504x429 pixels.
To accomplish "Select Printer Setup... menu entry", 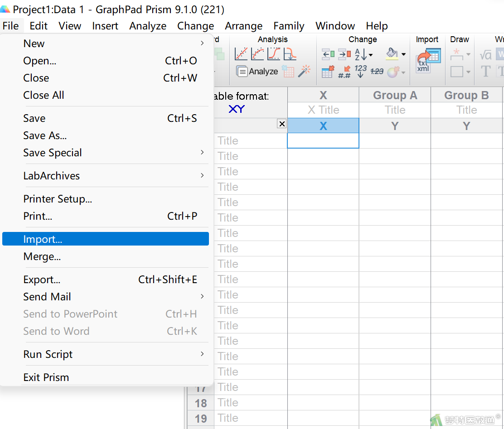I will (x=106, y=199).
